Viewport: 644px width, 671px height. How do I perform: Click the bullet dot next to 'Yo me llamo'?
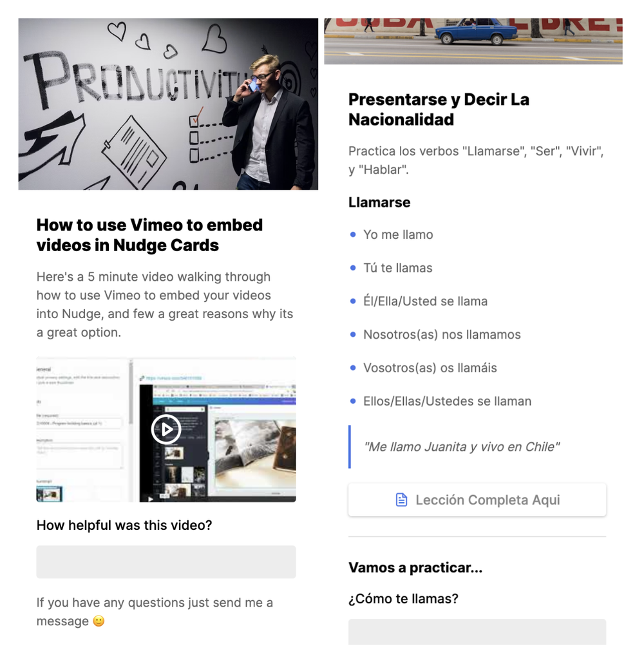tap(353, 234)
